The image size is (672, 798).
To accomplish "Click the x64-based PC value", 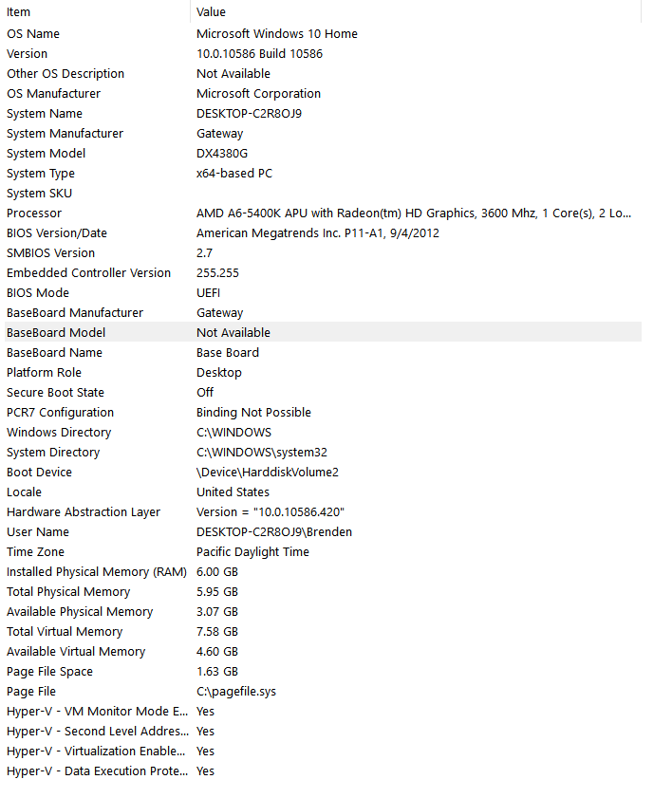I will click(x=234, y=173).
